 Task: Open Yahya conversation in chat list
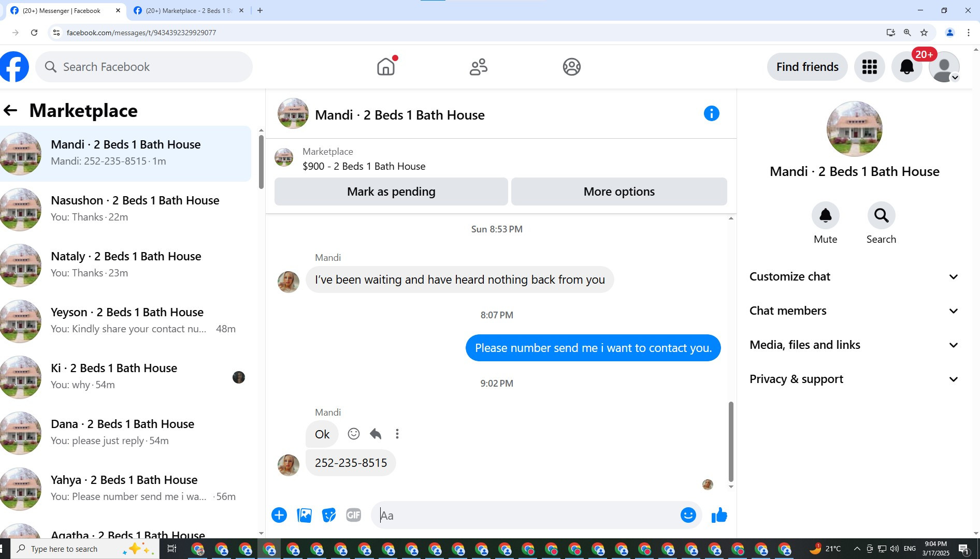tap(125, 489)
